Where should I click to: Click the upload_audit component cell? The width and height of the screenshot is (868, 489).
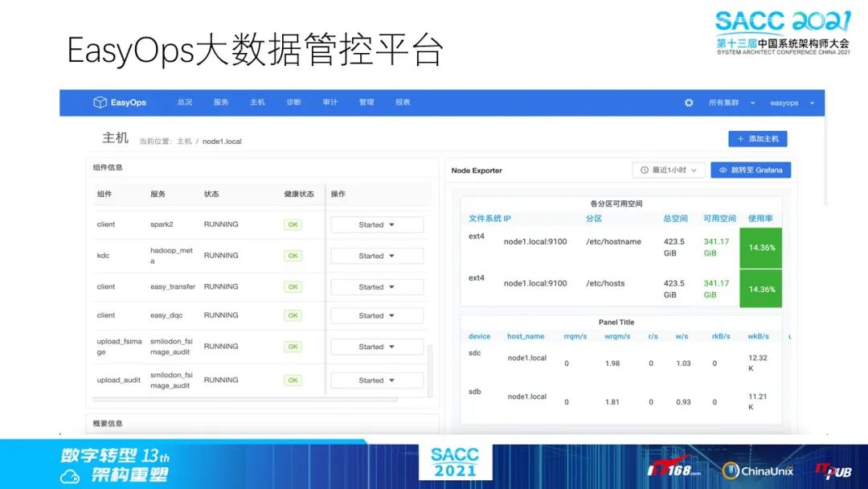(118, 380)
